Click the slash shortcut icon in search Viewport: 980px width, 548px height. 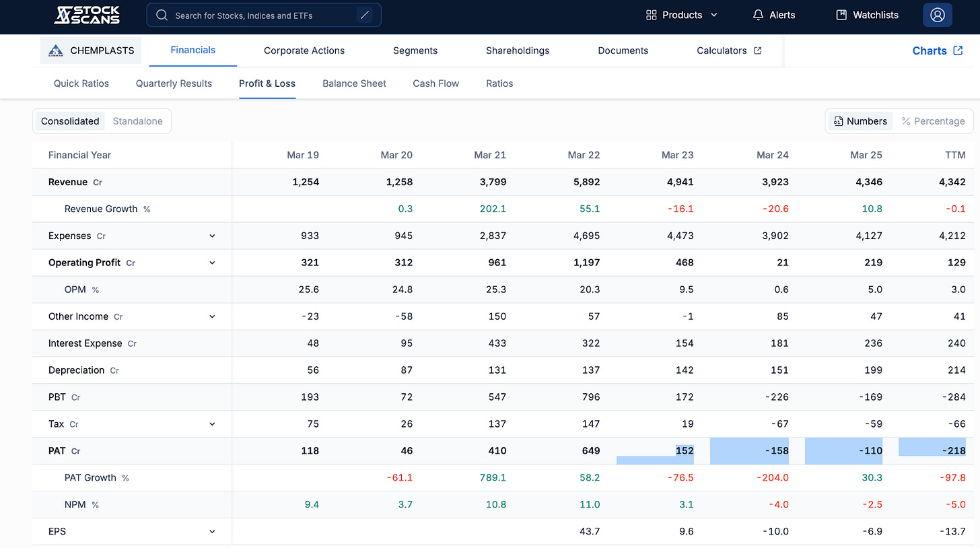click(365, 15)
